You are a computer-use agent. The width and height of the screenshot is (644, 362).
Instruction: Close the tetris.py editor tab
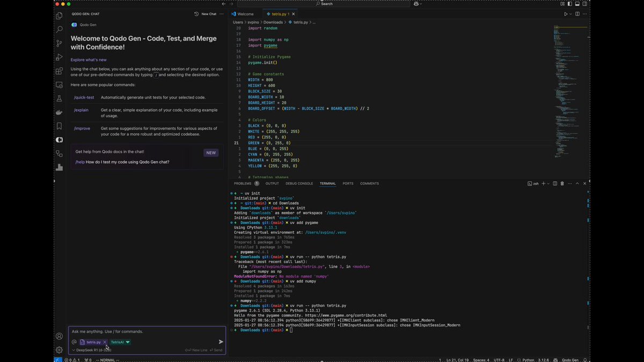coord(294,14)
